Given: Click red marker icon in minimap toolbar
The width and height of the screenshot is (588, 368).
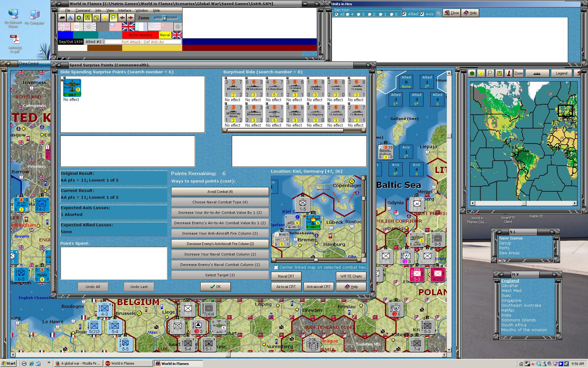Looking at the screenshot, I should pos(508,73).
